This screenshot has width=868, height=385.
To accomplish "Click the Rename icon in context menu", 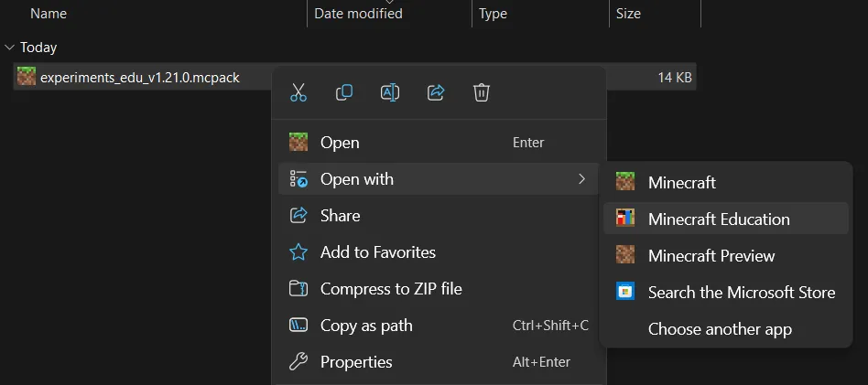I will 390,92.
